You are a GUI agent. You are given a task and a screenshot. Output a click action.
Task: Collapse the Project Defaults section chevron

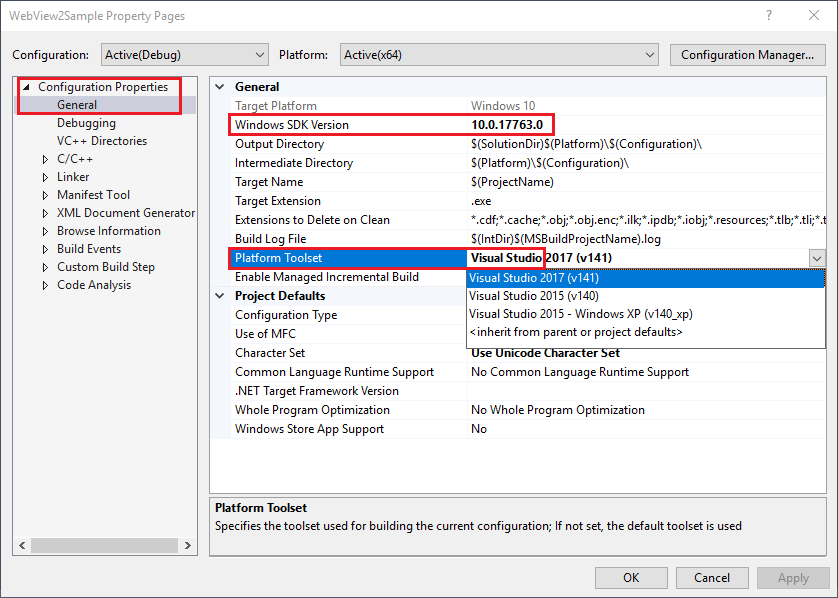point(219,296)
